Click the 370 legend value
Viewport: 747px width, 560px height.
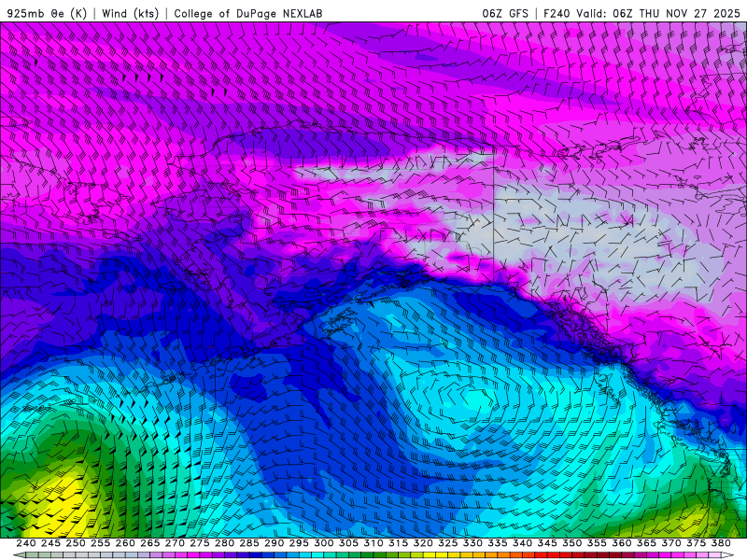point(670,543)
